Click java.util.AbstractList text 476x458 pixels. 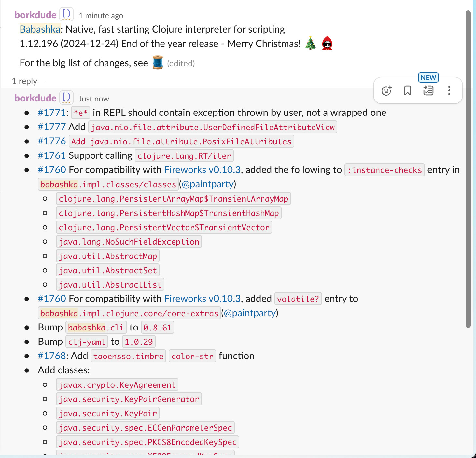tap(110, 285)
